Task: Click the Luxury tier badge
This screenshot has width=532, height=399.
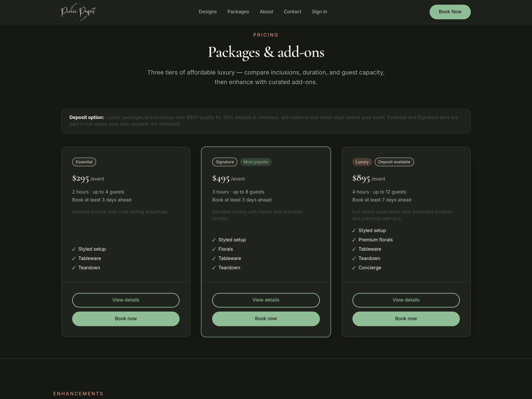Action: 362,162
